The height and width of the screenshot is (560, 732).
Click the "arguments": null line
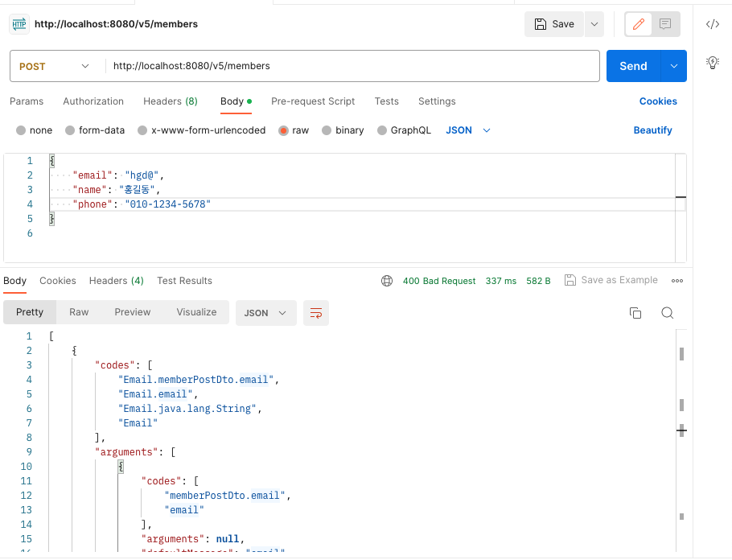click(193, 539)
